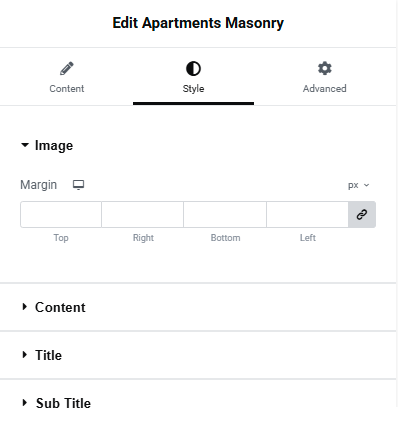Image resolution: width=398 pixels, height=439 pixels.
Task: Switch to the Content tab label
Action: click(x=67, y=89)
